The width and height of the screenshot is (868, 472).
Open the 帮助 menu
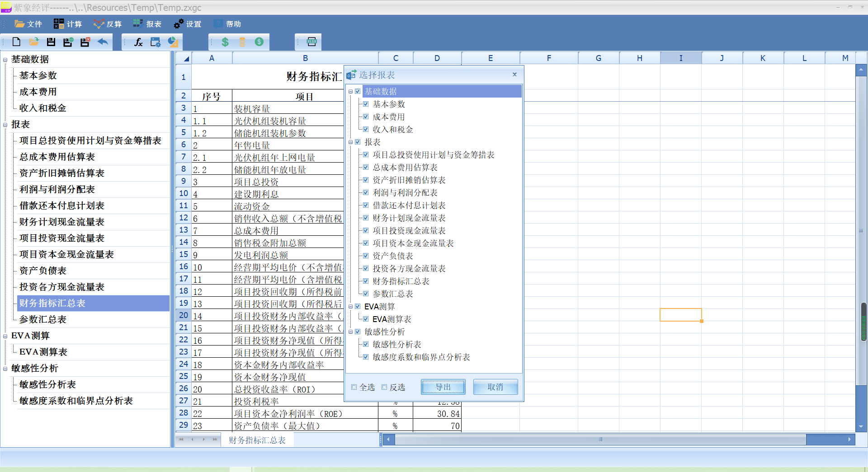click(x=227, y=24)
